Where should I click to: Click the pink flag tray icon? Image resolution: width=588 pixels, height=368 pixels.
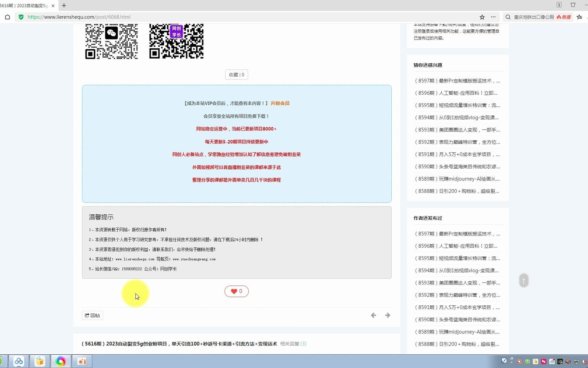click(544, 362)
